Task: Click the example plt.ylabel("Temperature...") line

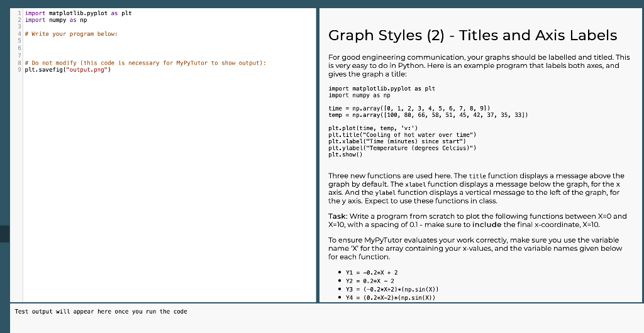Action: (x=402, y=148)
